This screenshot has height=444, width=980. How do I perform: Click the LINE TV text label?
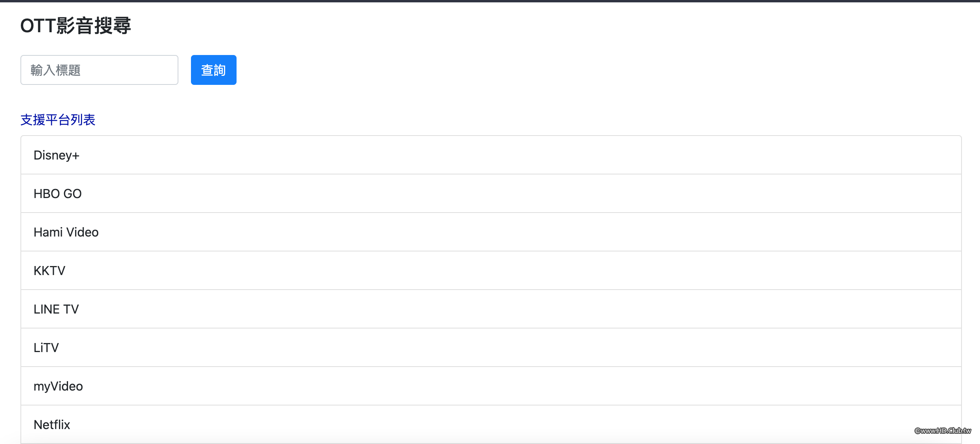(x=56, y=310)
